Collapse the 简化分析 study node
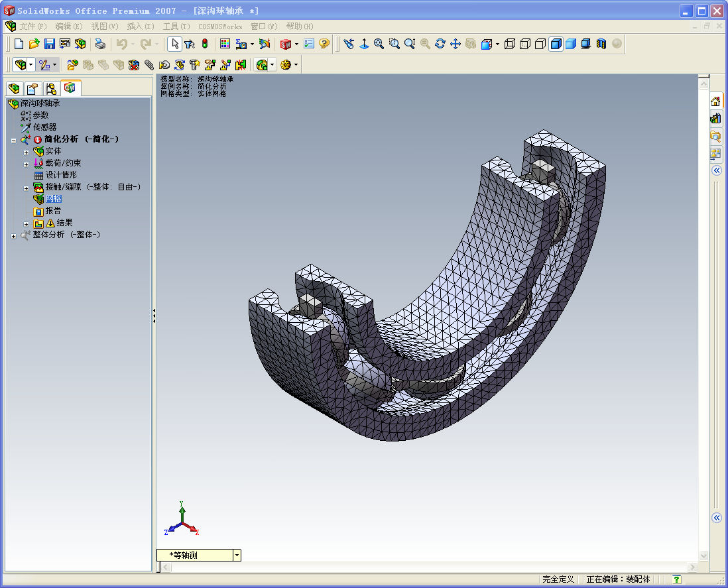The height and width of the screenshot is (588, 728). click(14, 140)
